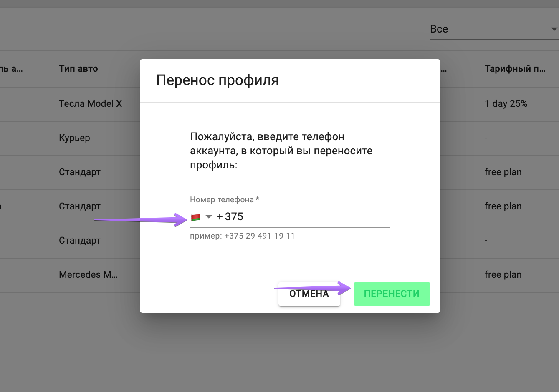The width and height of the screenshot is (559, 392).
Task: Click the Тарифный п... column header
Action: point(515,69)
